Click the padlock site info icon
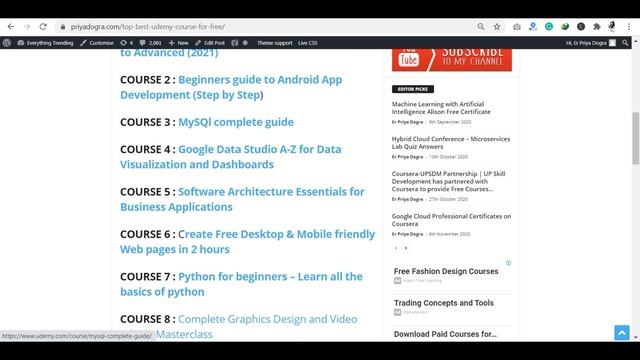This screenshot has height=360, width=640. (62, 27)
